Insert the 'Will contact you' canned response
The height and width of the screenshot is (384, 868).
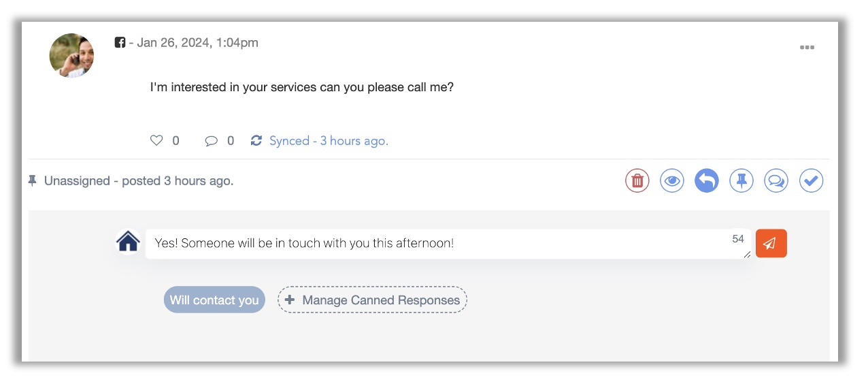214,300
